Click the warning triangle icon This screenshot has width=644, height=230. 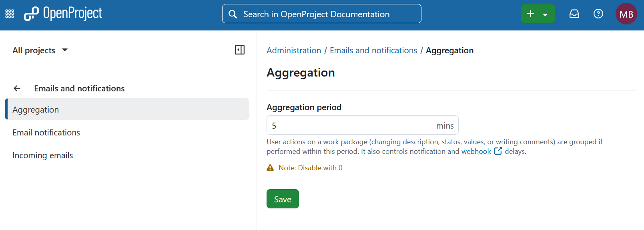point(271,168)
